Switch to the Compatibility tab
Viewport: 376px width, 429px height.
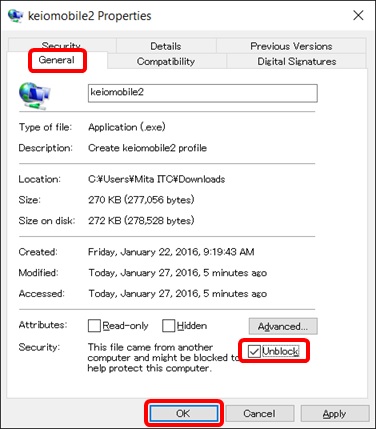pos(166,61)
